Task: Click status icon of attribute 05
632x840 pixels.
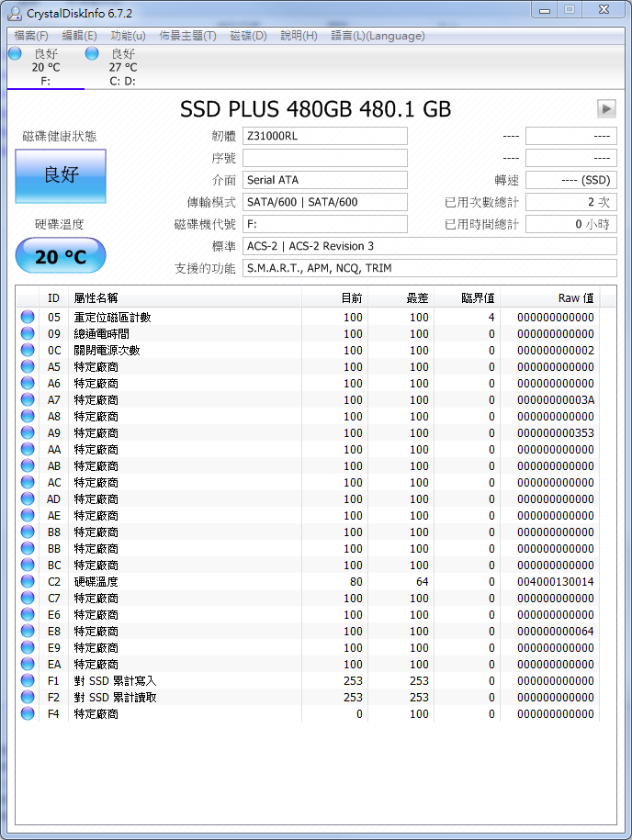Action: (x=28, y=317)
